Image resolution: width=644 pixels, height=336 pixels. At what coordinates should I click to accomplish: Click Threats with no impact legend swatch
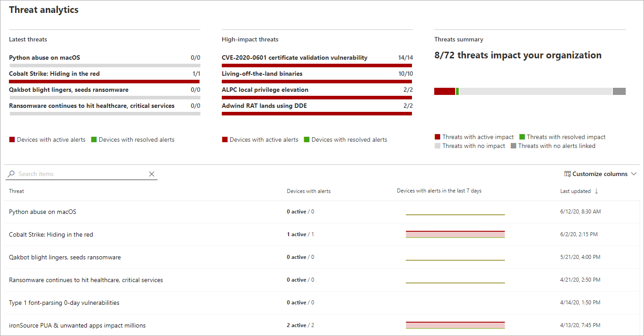(x=437, y=146)
